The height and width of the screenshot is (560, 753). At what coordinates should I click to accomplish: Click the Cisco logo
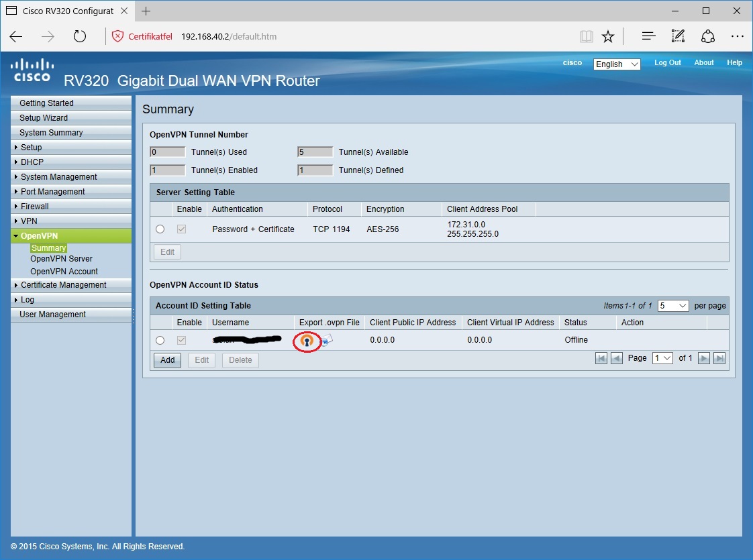32,70
